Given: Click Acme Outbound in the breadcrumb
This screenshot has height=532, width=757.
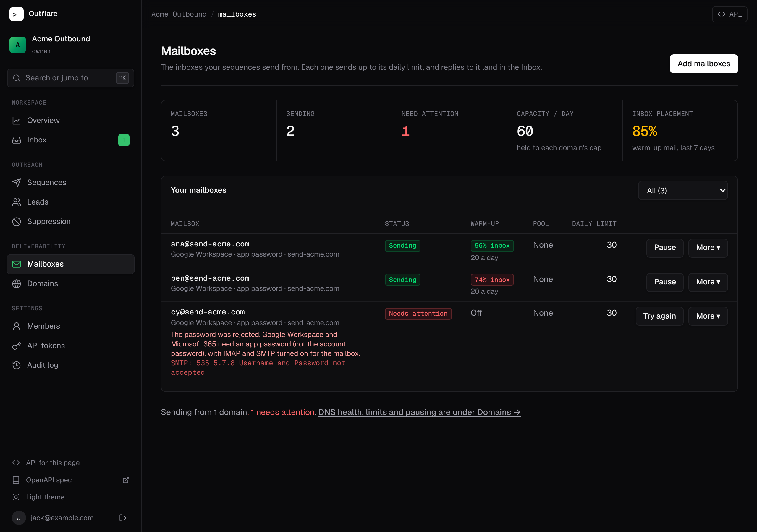Looking at the screenshot, I should point(179,14).
